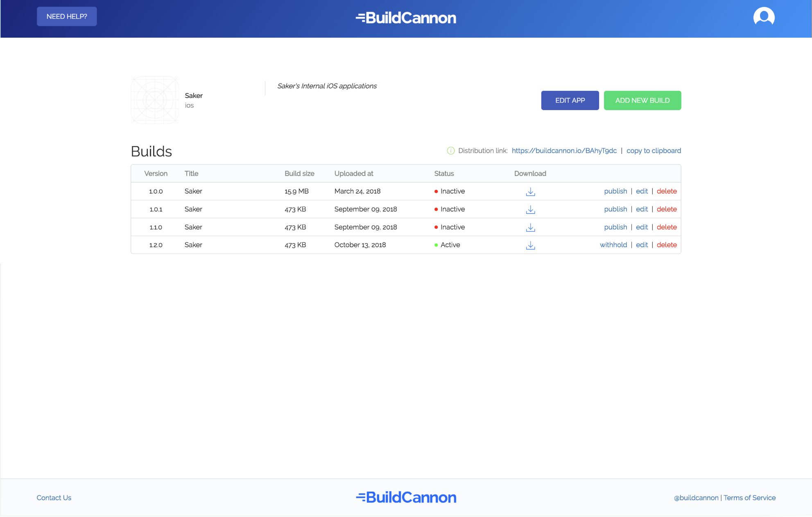
Task: Publish the 1.1.0 build
Action: (x=615, y=227)
